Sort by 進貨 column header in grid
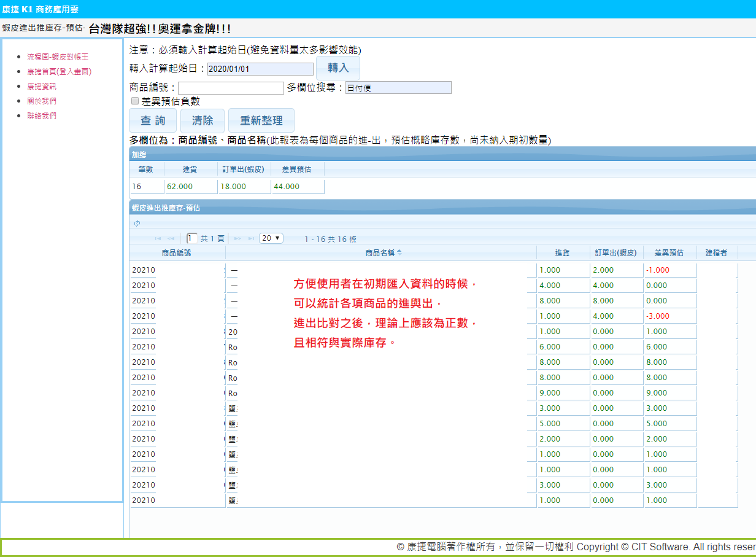756x557 pixels. (x=562, y=252)
